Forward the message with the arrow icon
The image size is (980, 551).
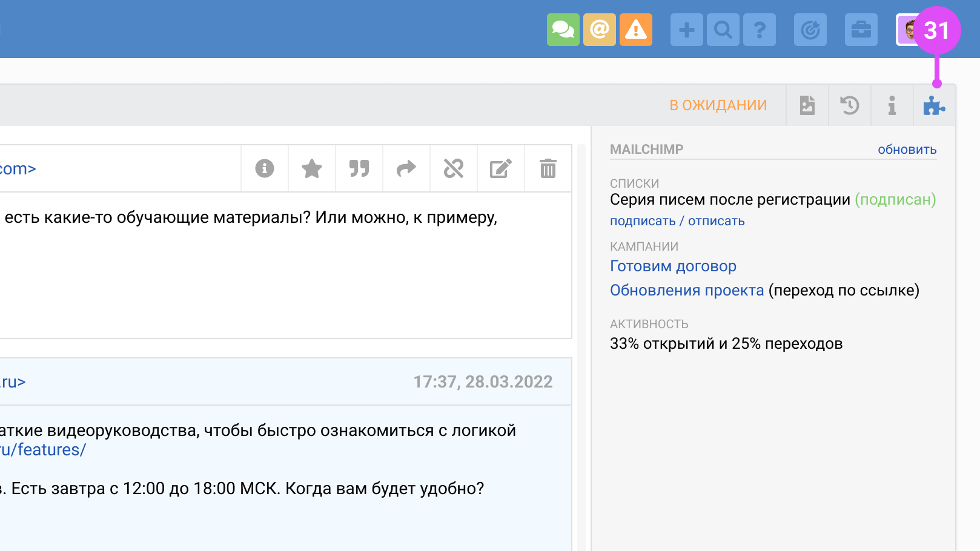pyautogui.click(x=406, y=169)
